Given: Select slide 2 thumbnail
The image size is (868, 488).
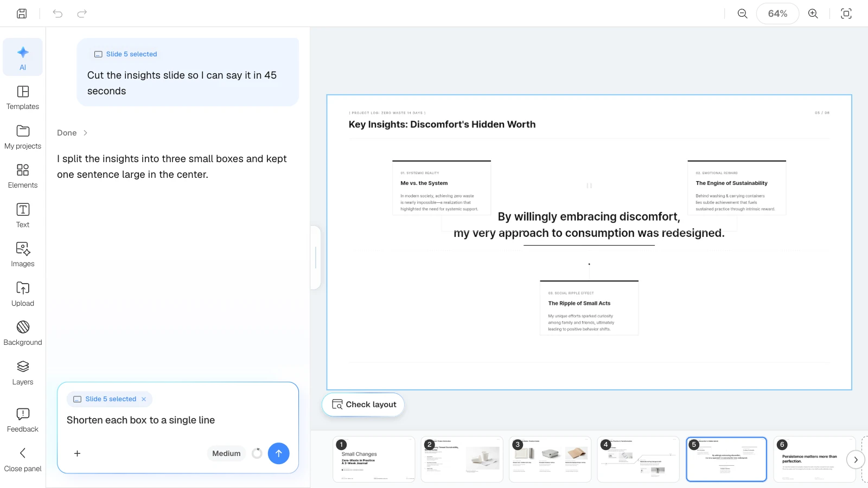Looking at the screenshot, I should click(x=462, y=459).
